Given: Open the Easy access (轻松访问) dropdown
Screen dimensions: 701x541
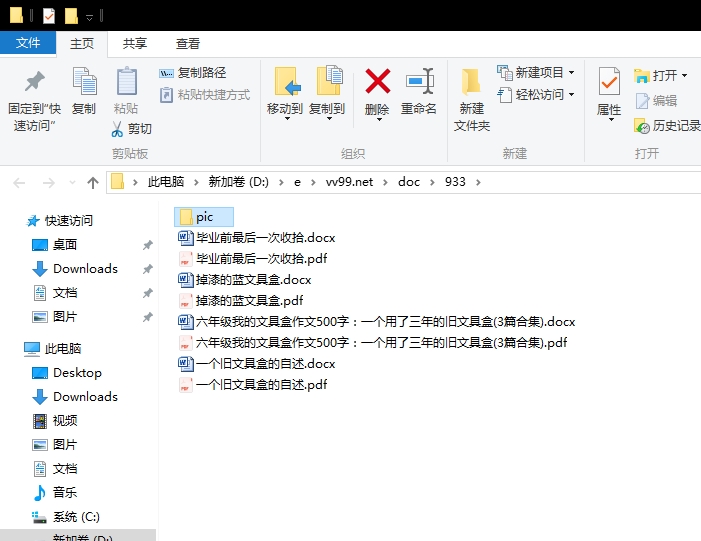Looking at the screenshot, I should click(536, 95).
